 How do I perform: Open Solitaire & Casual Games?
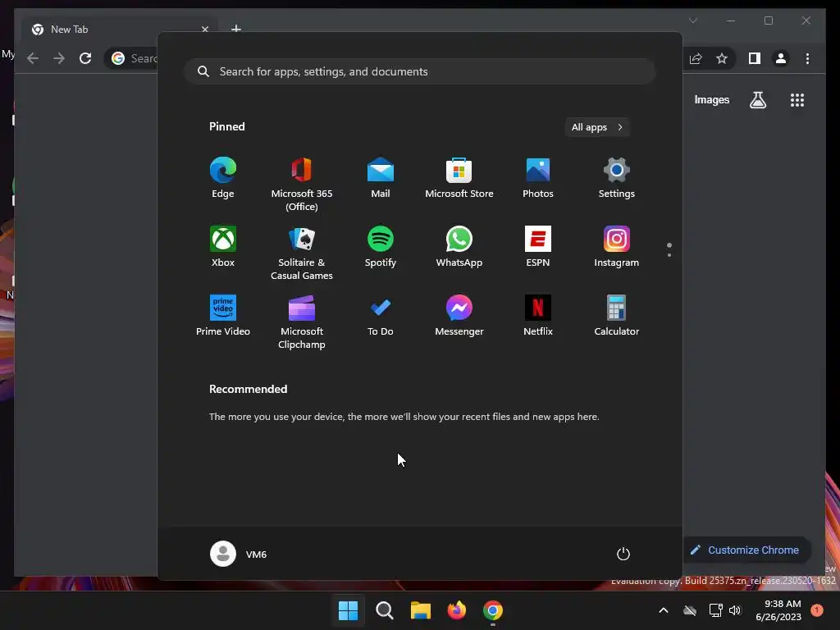[x=302, y=253]
